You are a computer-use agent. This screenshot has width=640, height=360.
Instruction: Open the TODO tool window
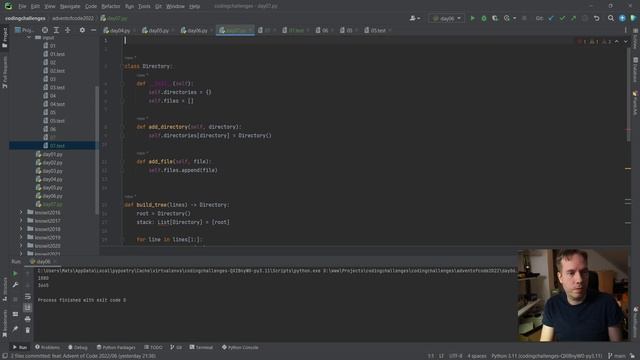point(153,347)
